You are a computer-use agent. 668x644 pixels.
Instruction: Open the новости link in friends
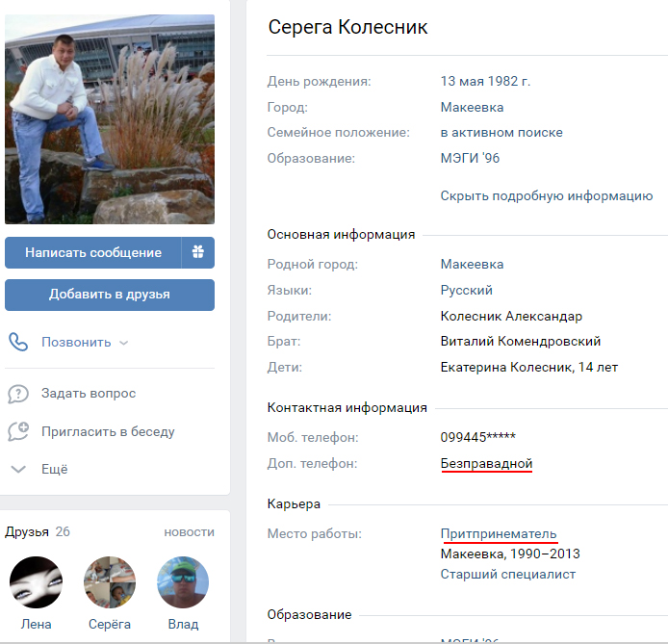coord(189,531)
